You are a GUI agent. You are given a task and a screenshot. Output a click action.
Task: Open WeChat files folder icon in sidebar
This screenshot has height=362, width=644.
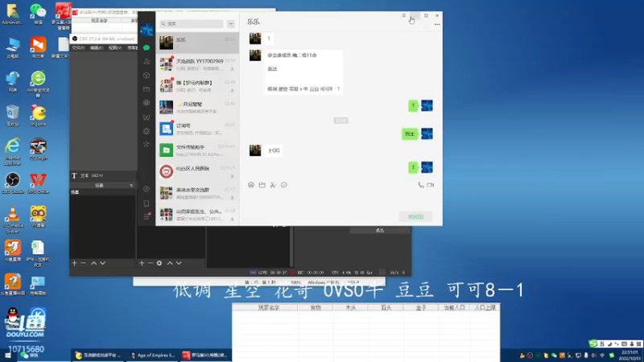147,89
